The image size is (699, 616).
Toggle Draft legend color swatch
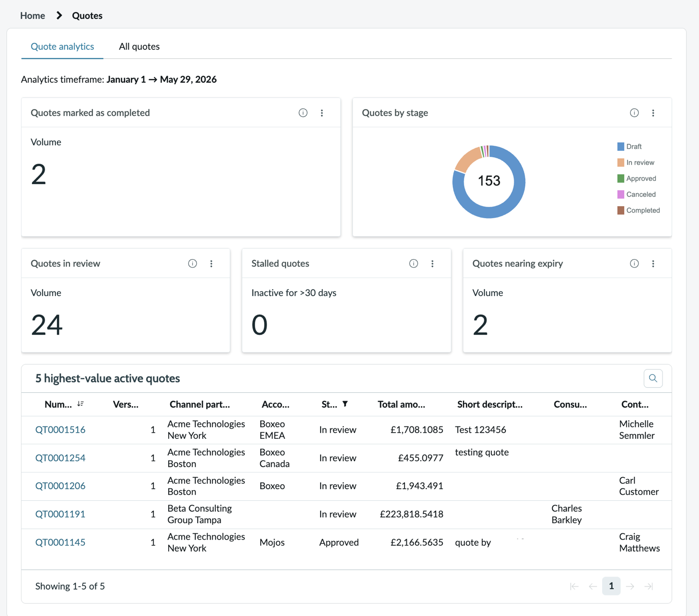[x=621, y=147]
